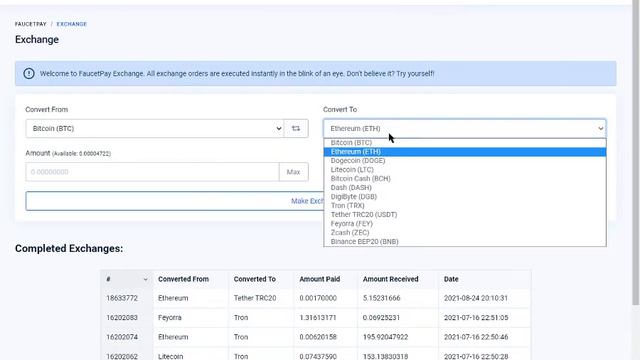This screenshot has width=640, height=360.
Task: Click the Max amount button
Action: tap(293, 172)
